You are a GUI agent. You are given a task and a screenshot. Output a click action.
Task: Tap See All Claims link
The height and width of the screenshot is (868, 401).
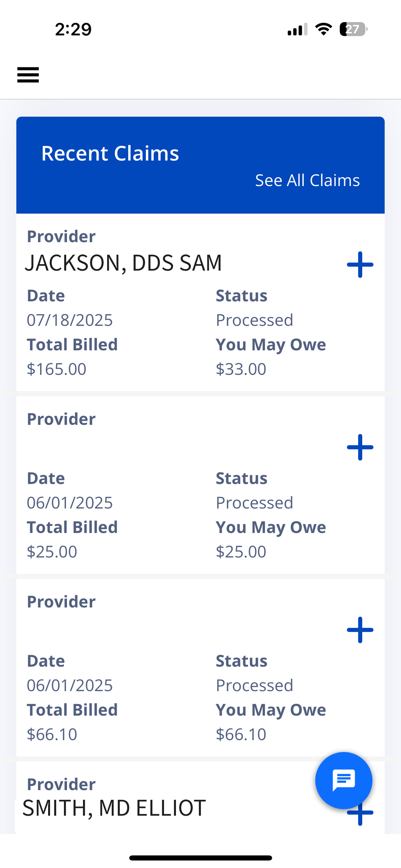[307, 180]
